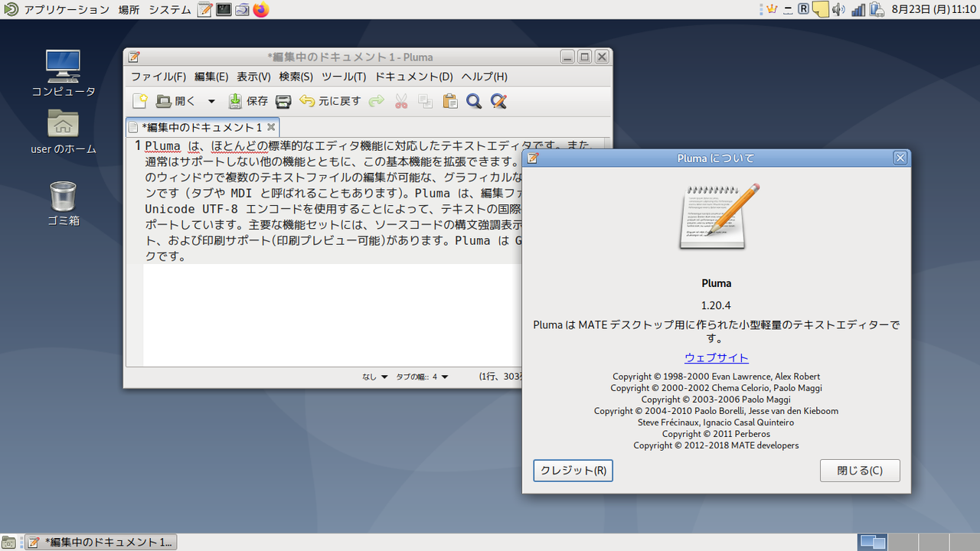Create a new document in Pluma toolbar

[x=139, y=101]
